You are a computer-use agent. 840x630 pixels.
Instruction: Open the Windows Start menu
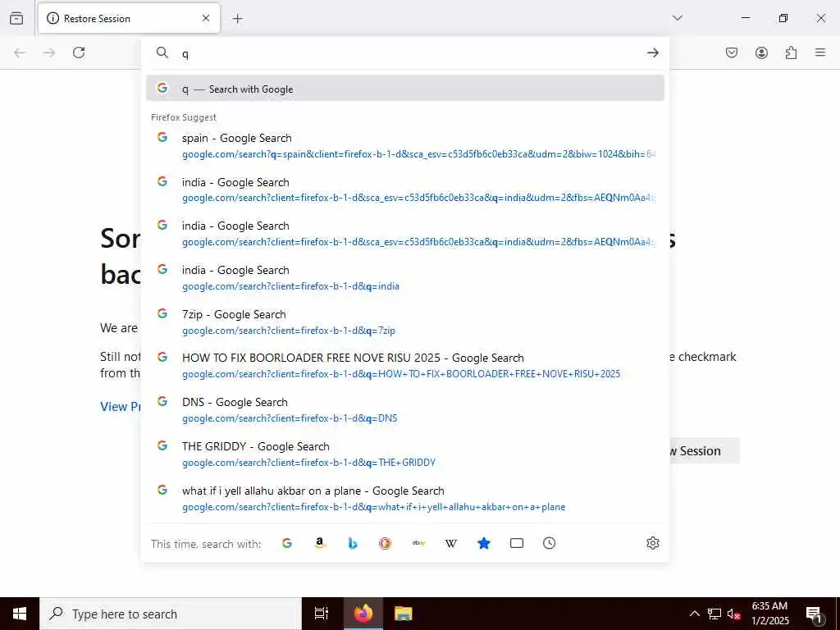(x=20, y=614)
